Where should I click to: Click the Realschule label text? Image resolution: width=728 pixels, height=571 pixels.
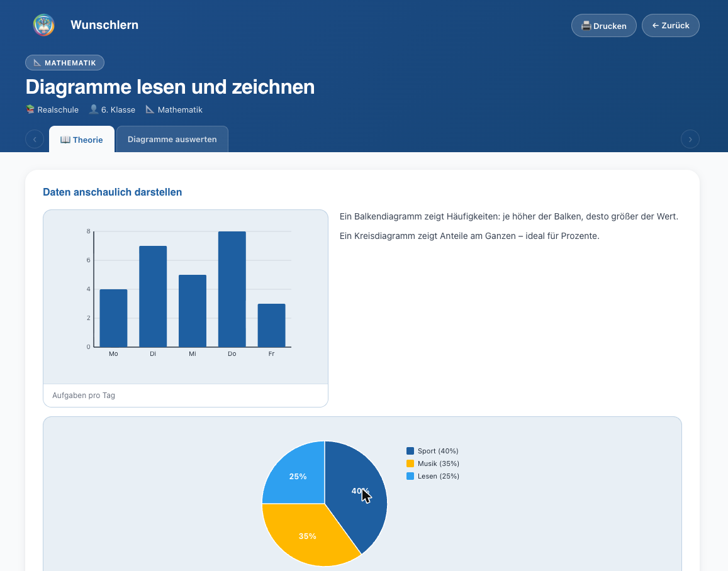(x=58, y=109)
